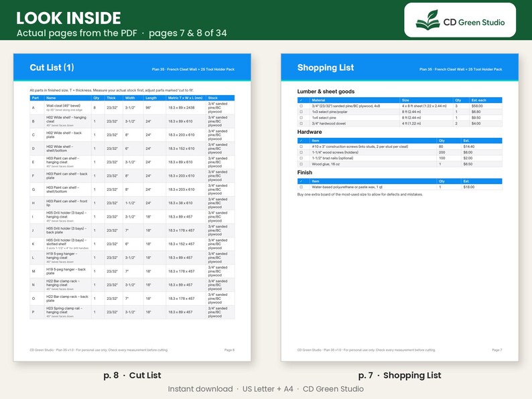Click 'H02 Wide shelf – back plate' row C

(x=64, y=135)
